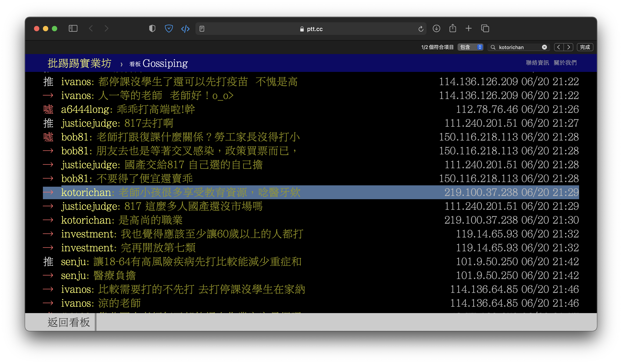Go to previous find match

pos(559,47)
